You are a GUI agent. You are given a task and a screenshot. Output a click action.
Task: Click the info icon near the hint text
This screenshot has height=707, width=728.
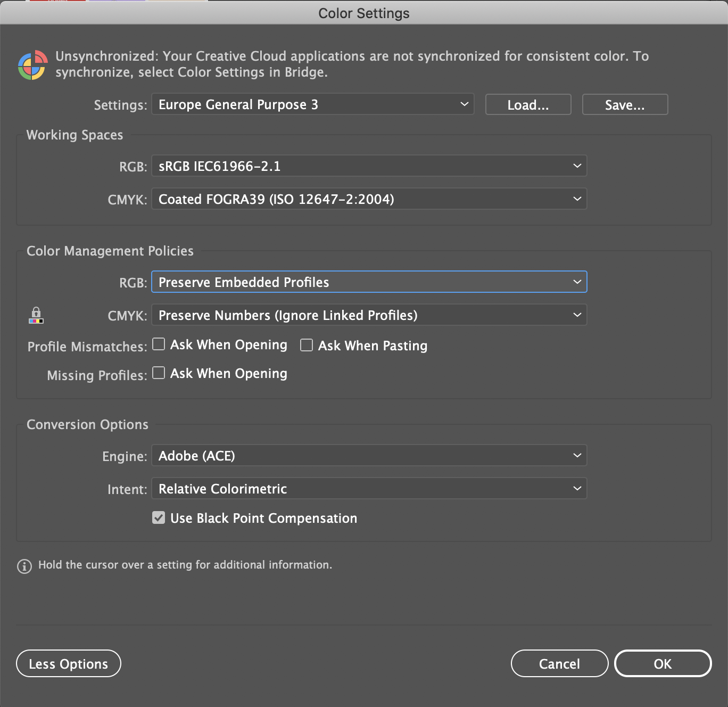point(23,565)
